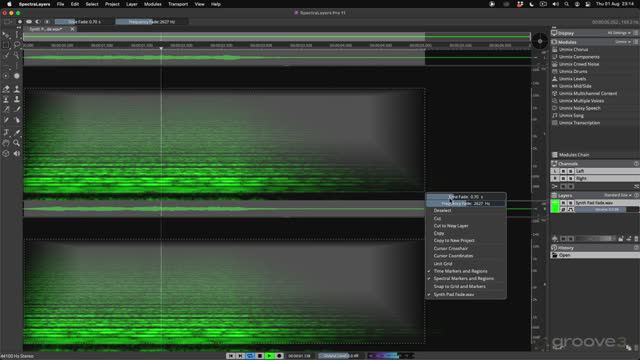The image size is (640, 360).
Task: Toggle the Spectral Markers and Regions option
Action: 466,279
